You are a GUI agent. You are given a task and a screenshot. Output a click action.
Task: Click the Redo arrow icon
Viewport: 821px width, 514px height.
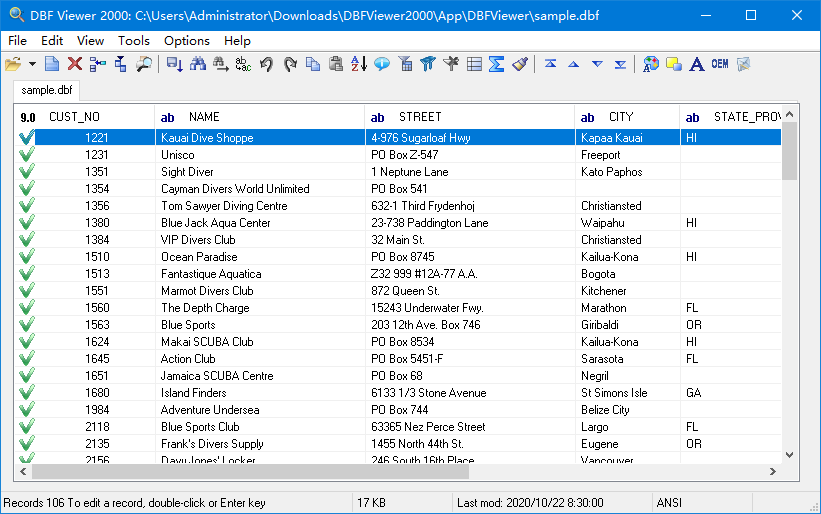point(290,64)
